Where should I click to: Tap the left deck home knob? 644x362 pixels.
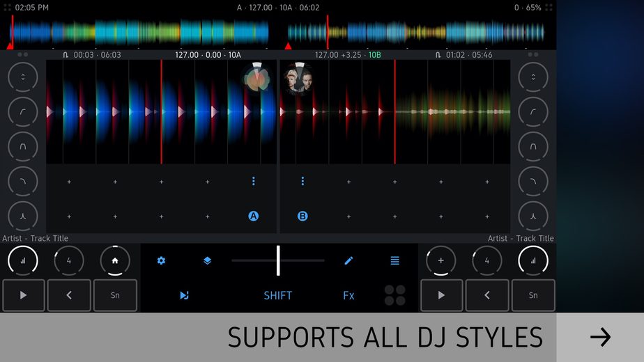(115, 260)
